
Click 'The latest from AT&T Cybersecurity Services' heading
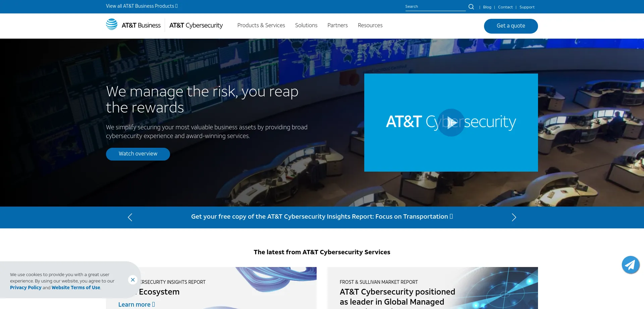pos(322,252)
